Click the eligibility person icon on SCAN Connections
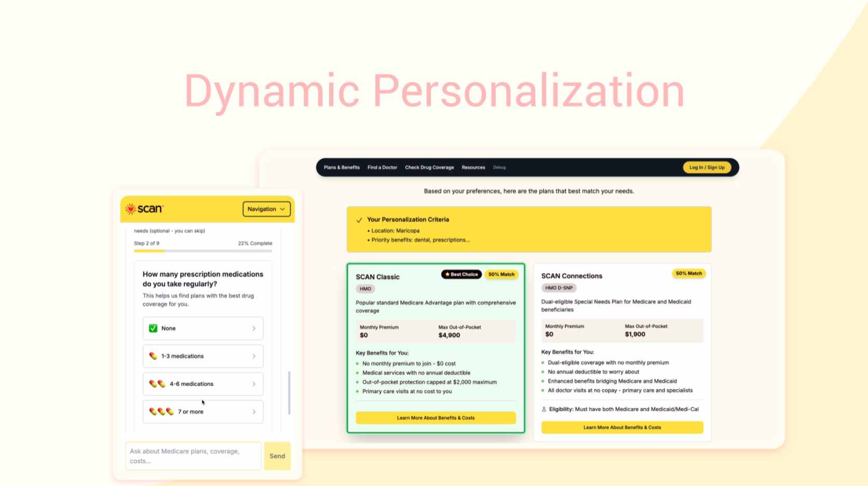This screenshot has height=486, width=868. click(544, 409)
